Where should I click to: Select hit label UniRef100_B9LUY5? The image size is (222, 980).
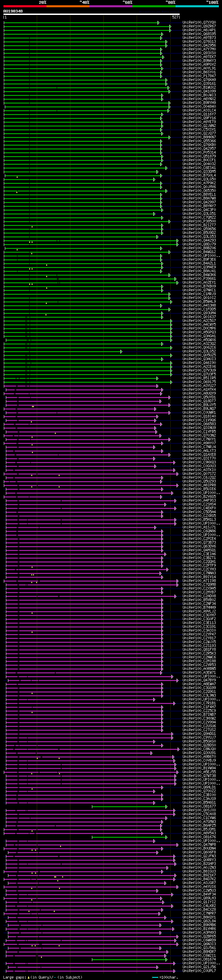click(199, 405)
